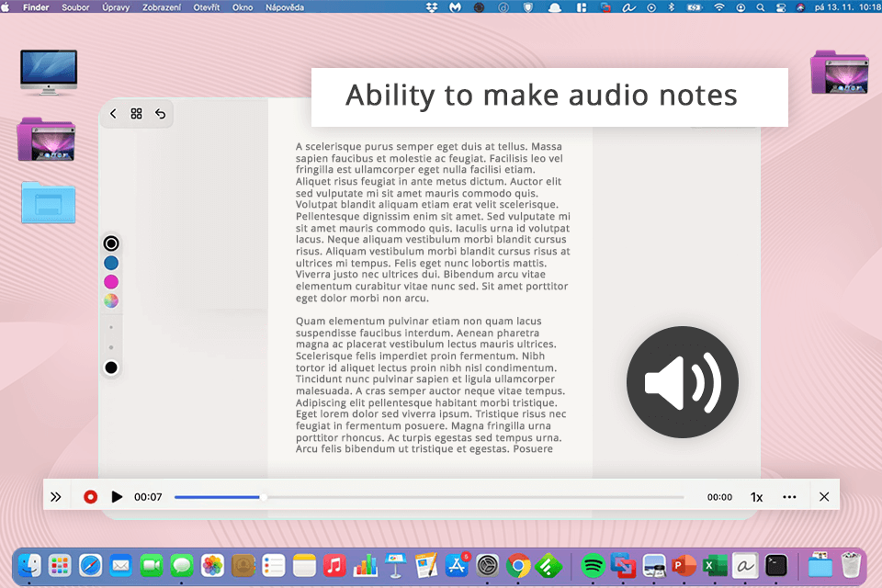Open the Soubor menu
The image size is (882, 588).
tap(75, 6)
